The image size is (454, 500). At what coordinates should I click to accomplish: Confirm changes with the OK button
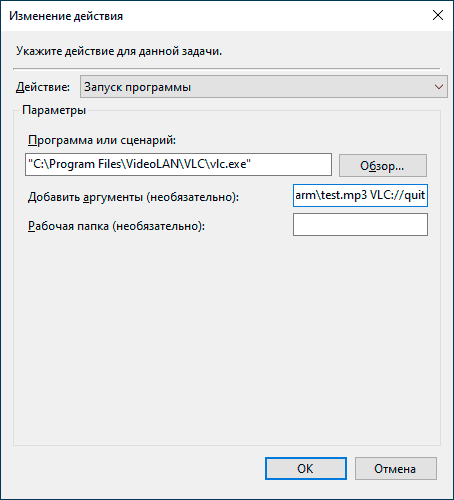point(306,468)
